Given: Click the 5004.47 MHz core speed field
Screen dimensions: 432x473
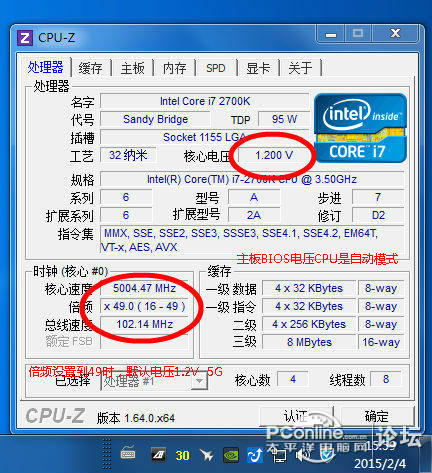Looking at the screenshot, I should 144,288.
